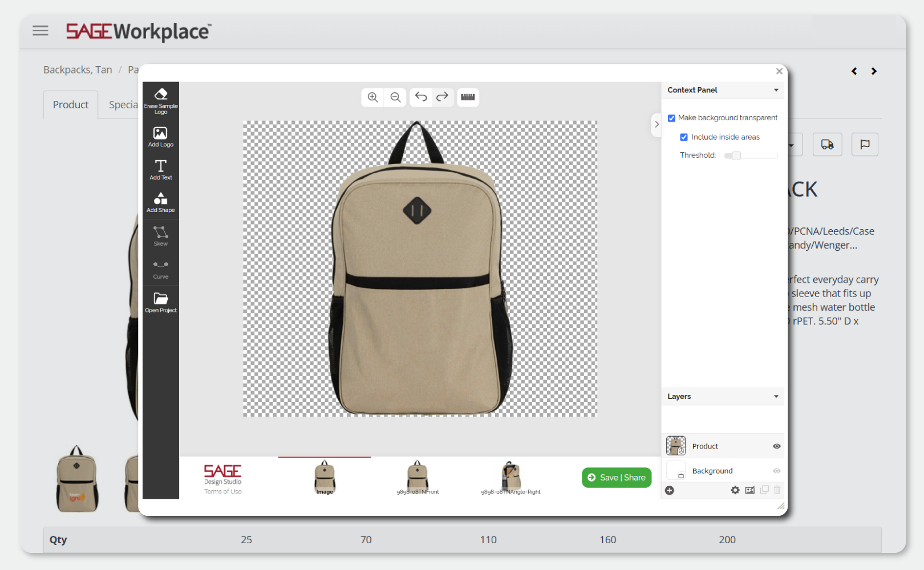Image resolution: width=924 pixels, height=570 pixels.
Task: Click the Background layer thumbnail preview
Action: point(676,470)
